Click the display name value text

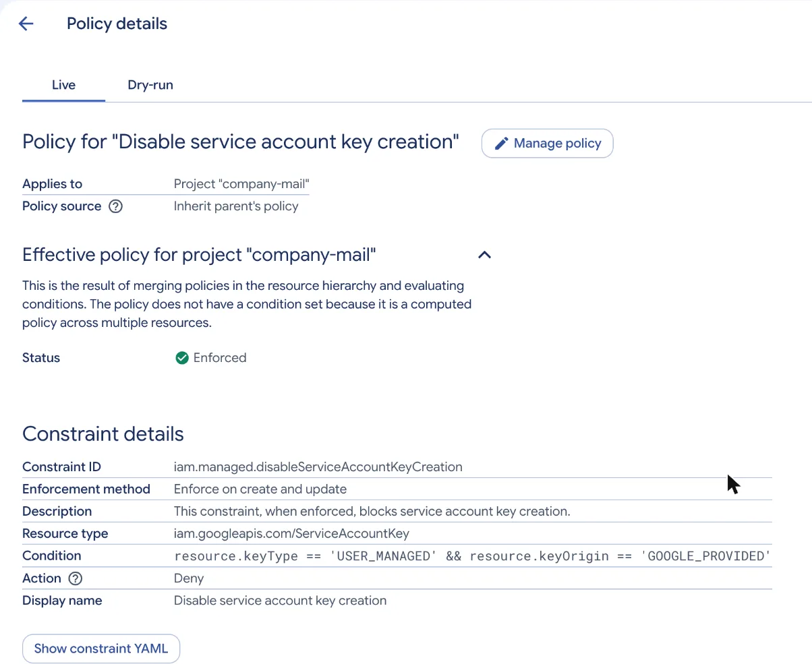tap(281, 601)
